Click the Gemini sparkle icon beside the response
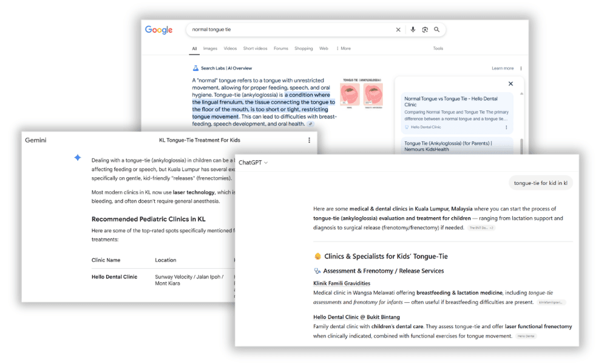Viewport: 607px width, 364px height. pyautogui.click(x=77, y=157)
